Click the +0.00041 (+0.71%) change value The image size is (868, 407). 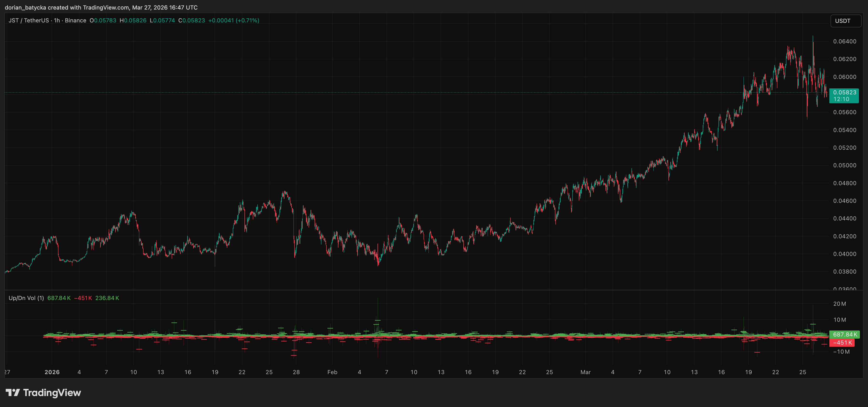[233, 20]
